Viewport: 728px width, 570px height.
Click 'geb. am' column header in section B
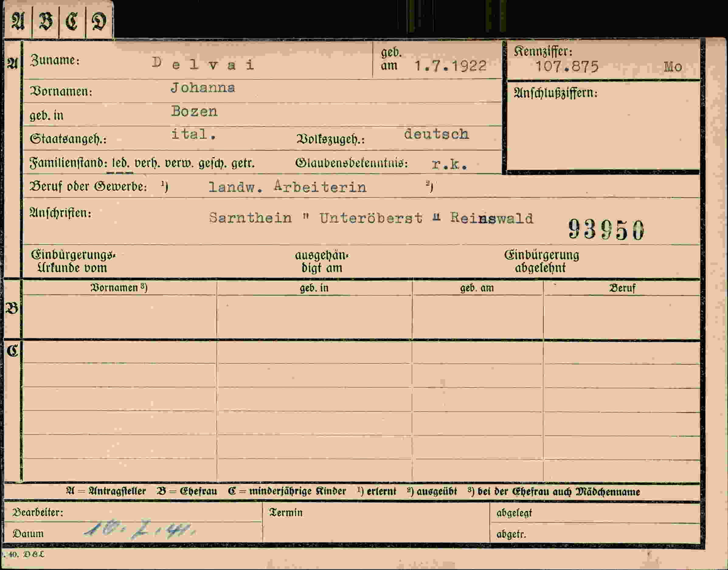coord(477,288)
